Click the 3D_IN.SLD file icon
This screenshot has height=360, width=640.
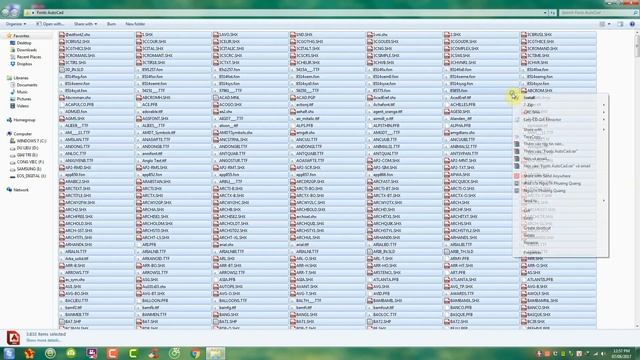[62, 70]
